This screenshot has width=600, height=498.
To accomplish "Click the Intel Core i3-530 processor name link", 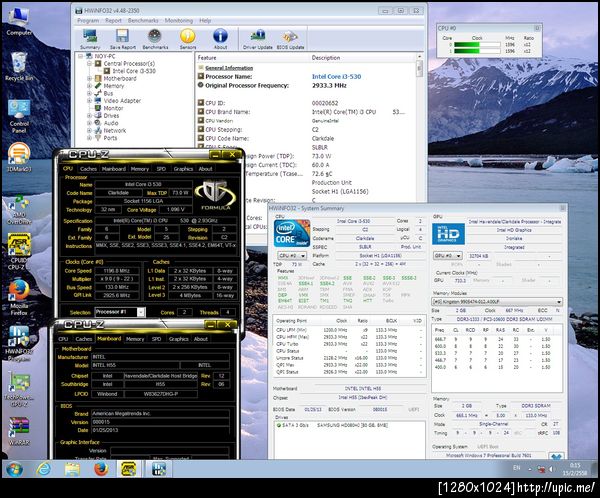I will tap(336, 77).
